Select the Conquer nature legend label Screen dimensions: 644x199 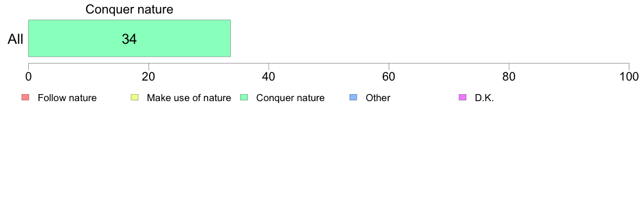pyautogui.click(x=291, y=98)
